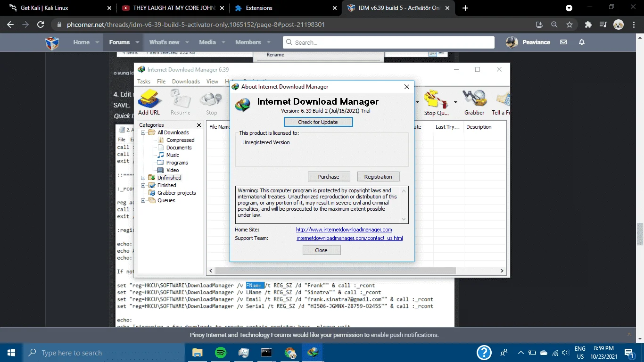This screenshot has height=362, width=644.
Task: Select the Programs category
Action: click(177, 163)
